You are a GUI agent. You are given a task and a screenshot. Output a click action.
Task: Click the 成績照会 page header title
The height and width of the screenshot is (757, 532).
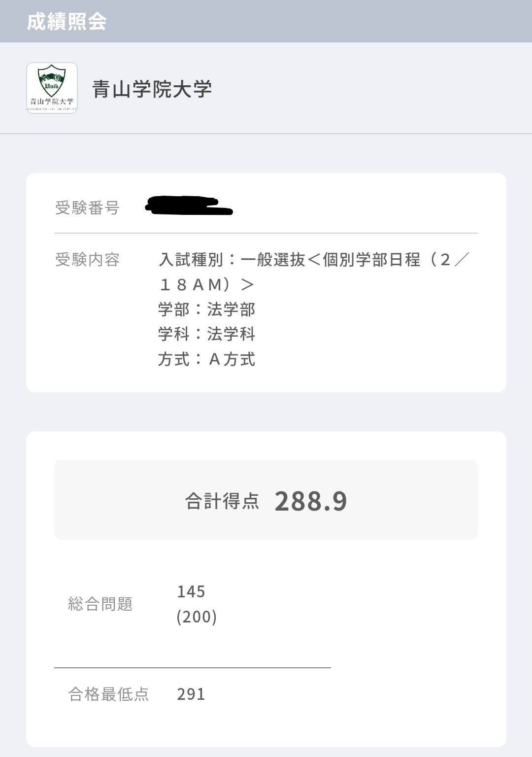66,22
